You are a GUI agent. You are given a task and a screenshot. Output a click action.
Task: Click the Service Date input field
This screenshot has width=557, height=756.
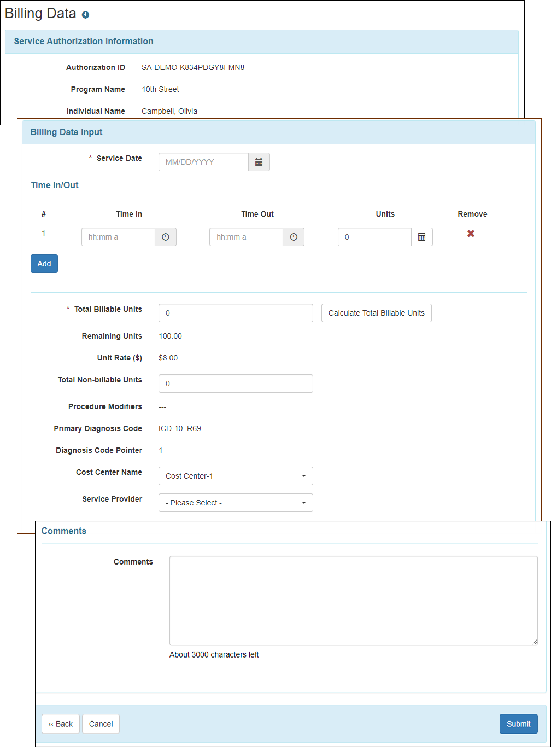(203, 162)
